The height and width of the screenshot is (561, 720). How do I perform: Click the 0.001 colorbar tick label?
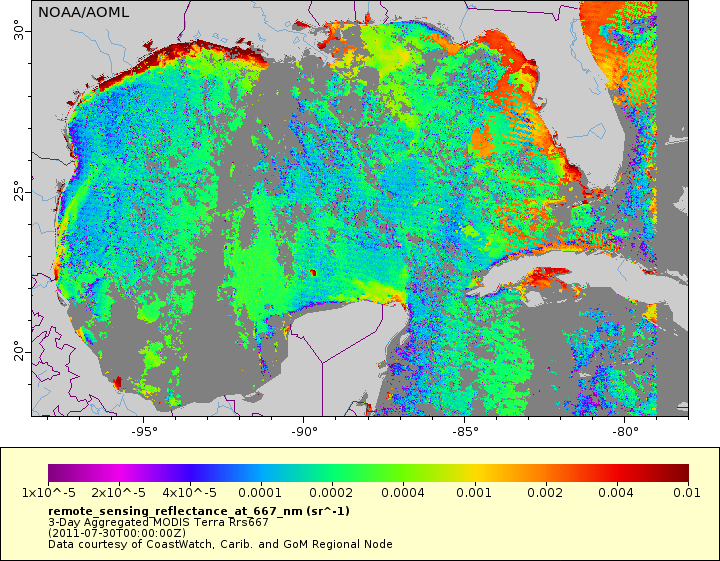click(x=474, y=493)
